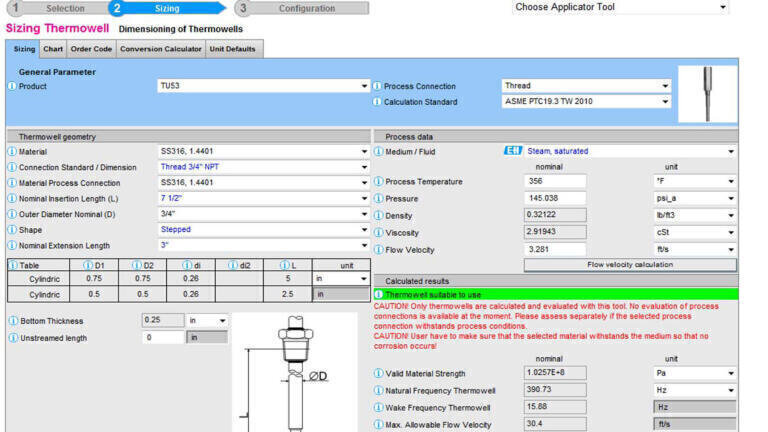Viewport: 768px width, 432px height.
Task: Click info icon beside Wake Frequency Thermowell
Action: [379, 408]
